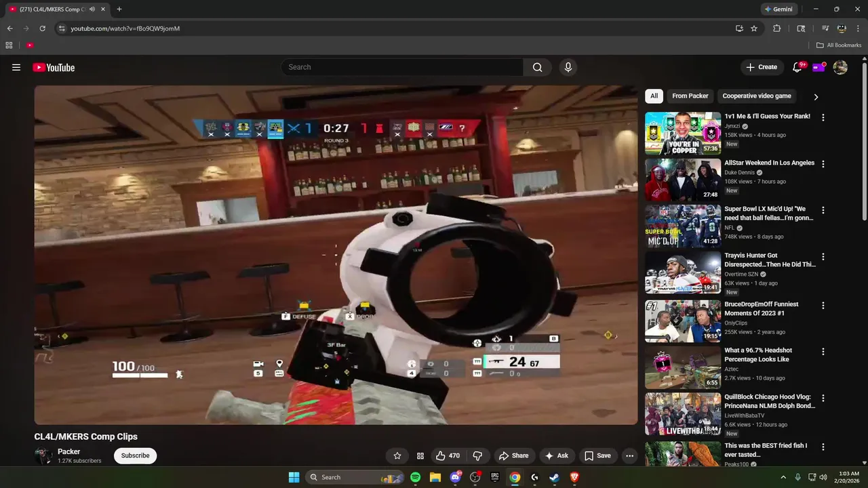Bookmark this page with star icon
Screen dimensions: 868x488
point(754,28)
